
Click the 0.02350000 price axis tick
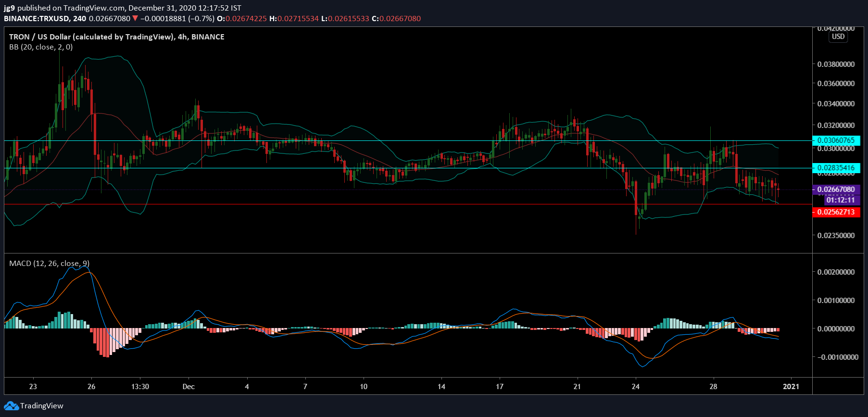(836, 235)
